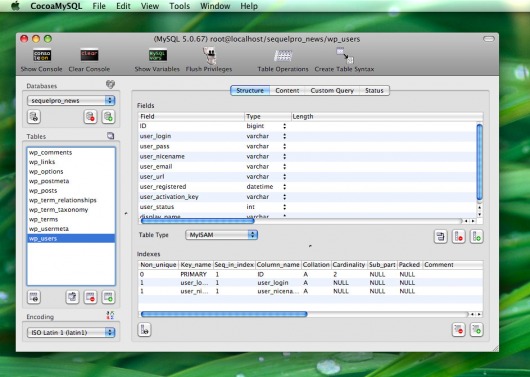Click the Clear Console toolbar icon
This screenshot has height=377, width=530.
pyautogui.click(x=89, y=55)
